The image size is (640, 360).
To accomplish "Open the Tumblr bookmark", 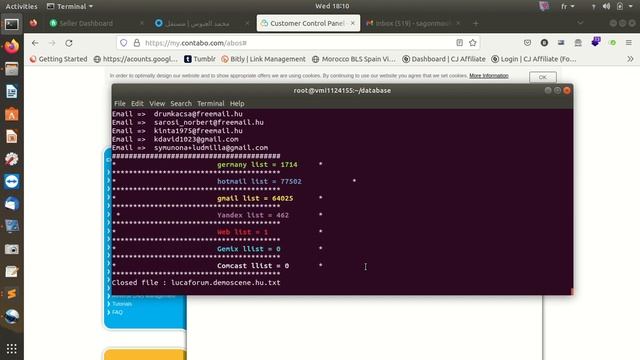I will click(x=200, y=59).
